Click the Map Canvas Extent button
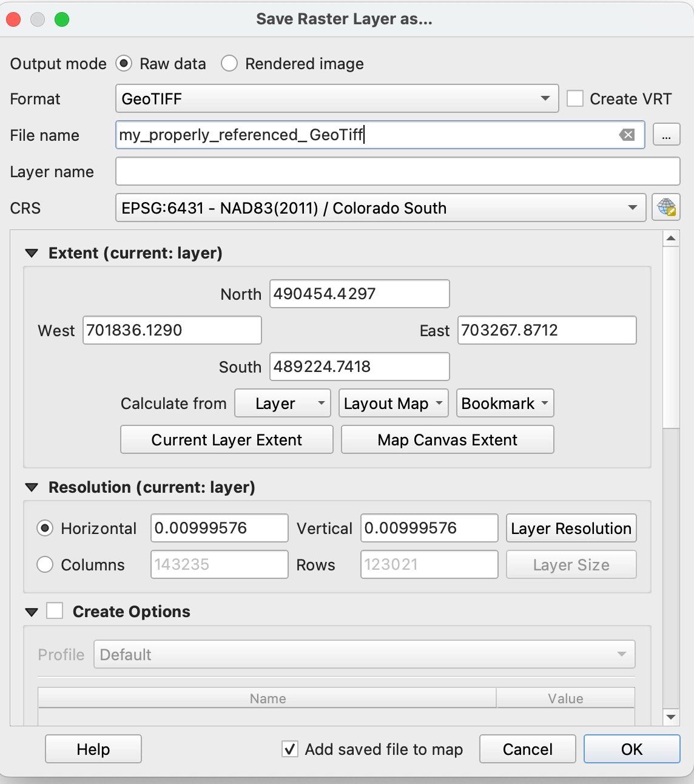 [x=448, y=439]
